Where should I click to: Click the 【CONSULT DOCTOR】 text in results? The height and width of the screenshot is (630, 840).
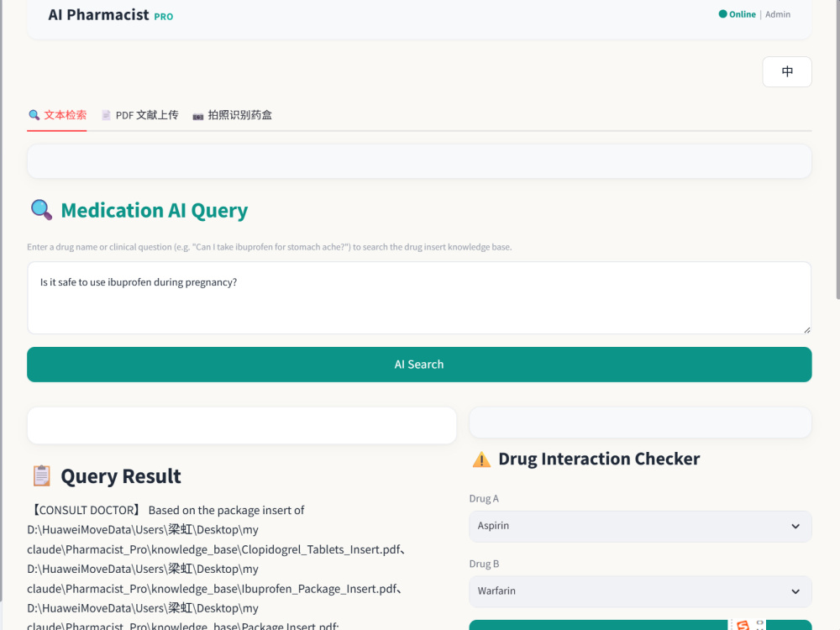[85, 510]
